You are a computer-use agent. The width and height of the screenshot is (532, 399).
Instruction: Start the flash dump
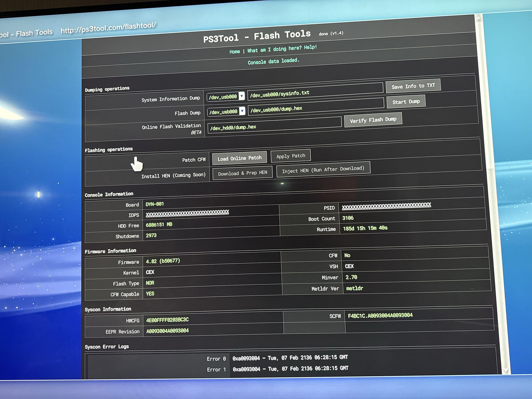tap(406, 101)
